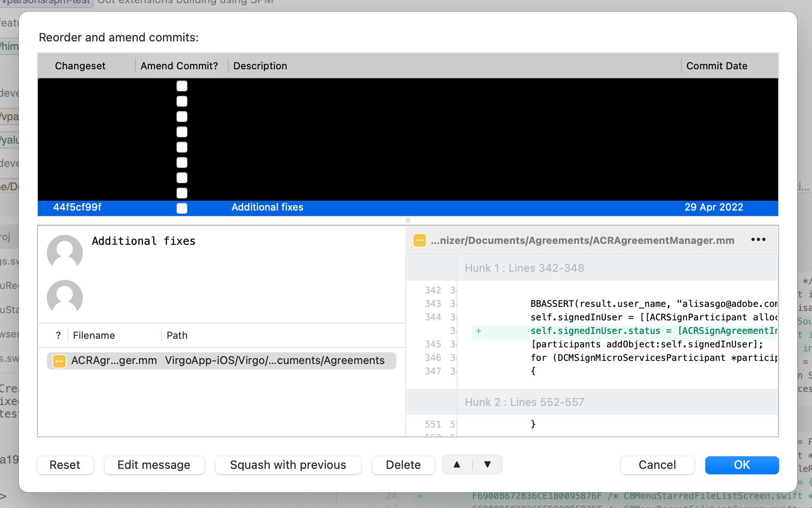Click the second (committer) avatar icon
This screenshot has width=812, height=508.
pos(65,297)
